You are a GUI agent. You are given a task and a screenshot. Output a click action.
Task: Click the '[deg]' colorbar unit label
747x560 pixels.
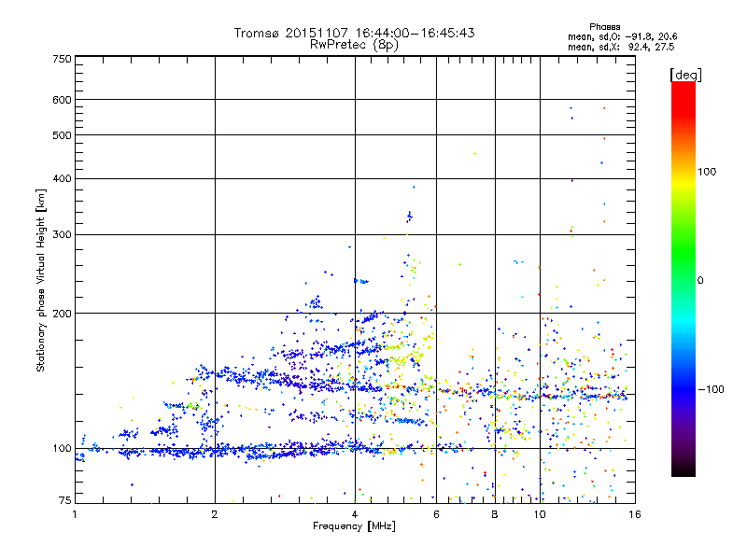point(685,75)
